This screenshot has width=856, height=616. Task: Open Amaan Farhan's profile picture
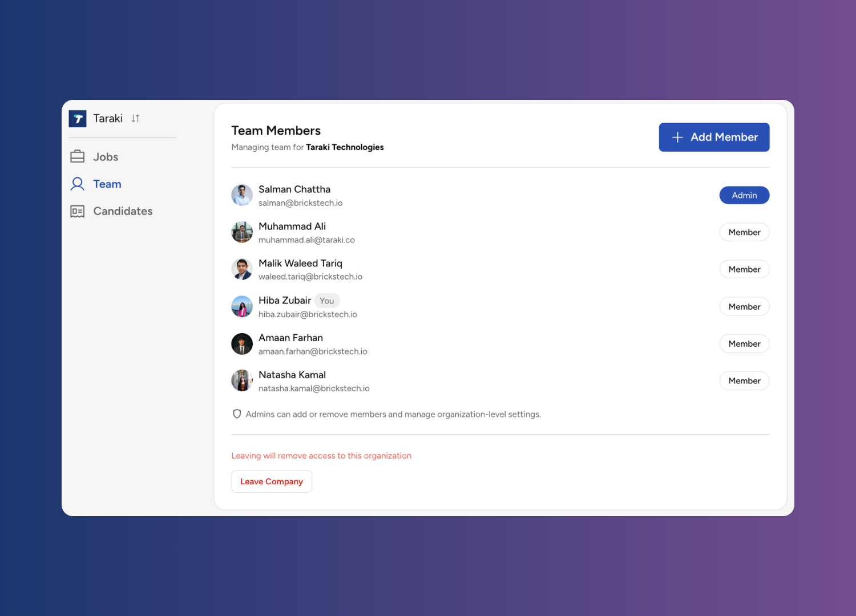click(242, 344)
